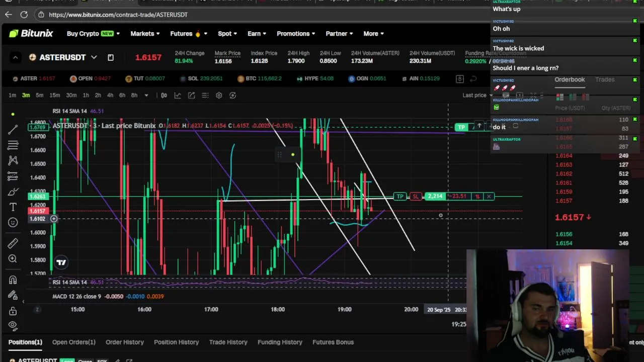Select OPEN ticker in the pairs bar
This screenshot has width=644, height=362.
(90, 78)
